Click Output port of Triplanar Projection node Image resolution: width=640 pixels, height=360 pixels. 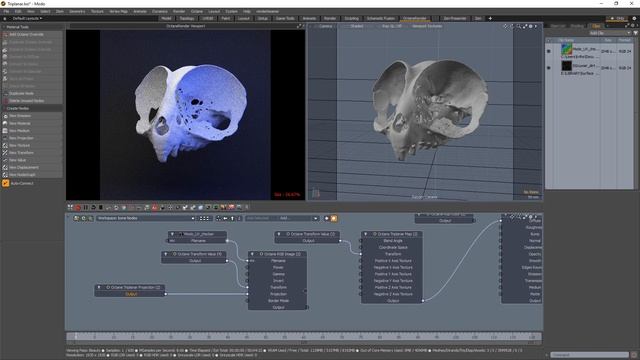pyautogui.click(x=165, y=294)
